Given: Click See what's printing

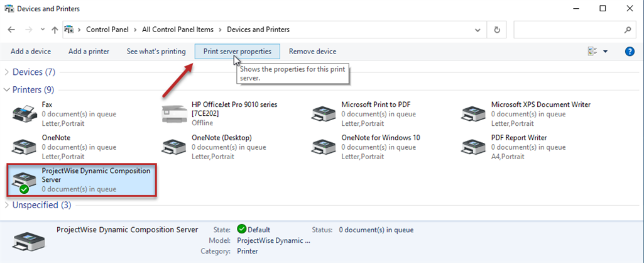Looking at the screenshot, I should coord(156,52).
